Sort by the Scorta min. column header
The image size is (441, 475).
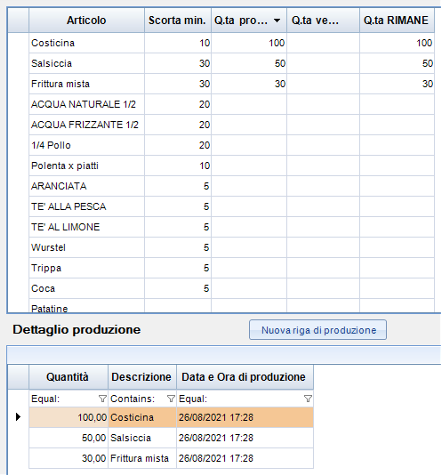tap(178, 20)
